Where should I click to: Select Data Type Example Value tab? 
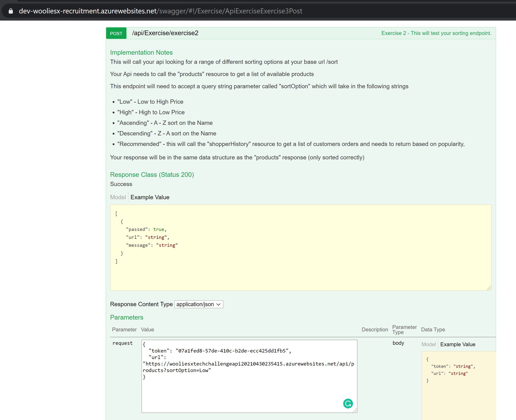457,344
